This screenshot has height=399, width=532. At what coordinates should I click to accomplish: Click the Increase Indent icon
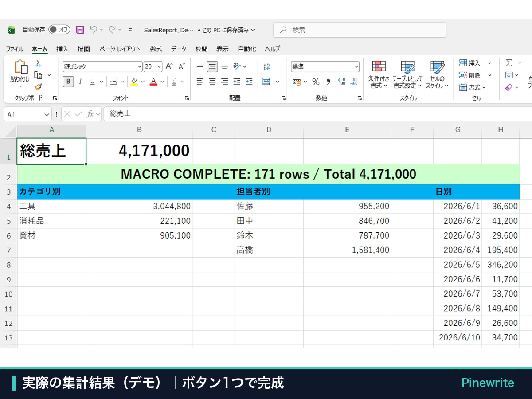coord(249,82)
